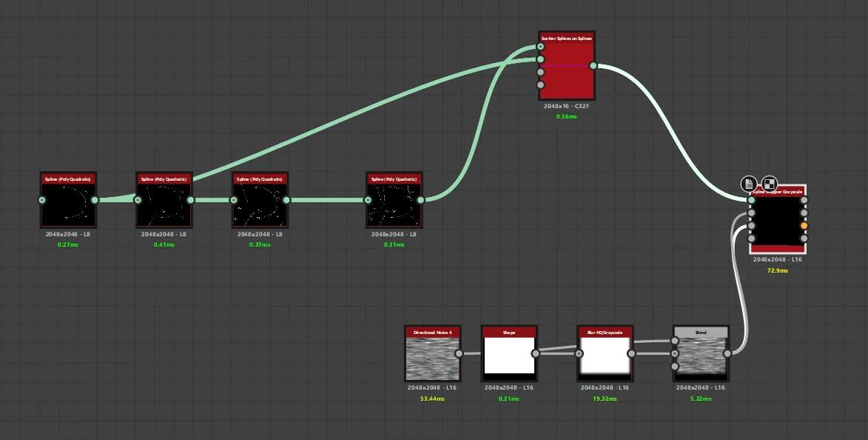
Task: Click the 0.56ms timing label
Action: (566, 117)
